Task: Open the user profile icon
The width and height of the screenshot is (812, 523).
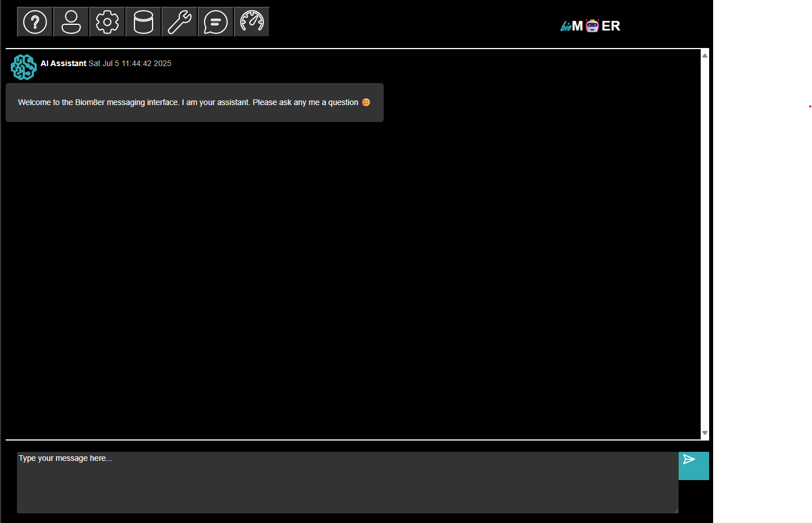Action: pyautogui.click(x=71, y=22)
